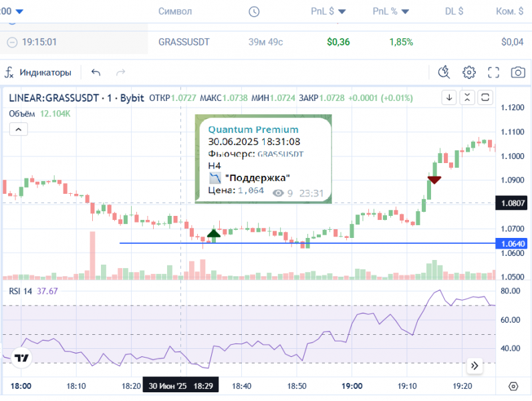This screenshot has width=532, height=401.
Task: Open time axis settings icon
Action: [x=513, y=386]
